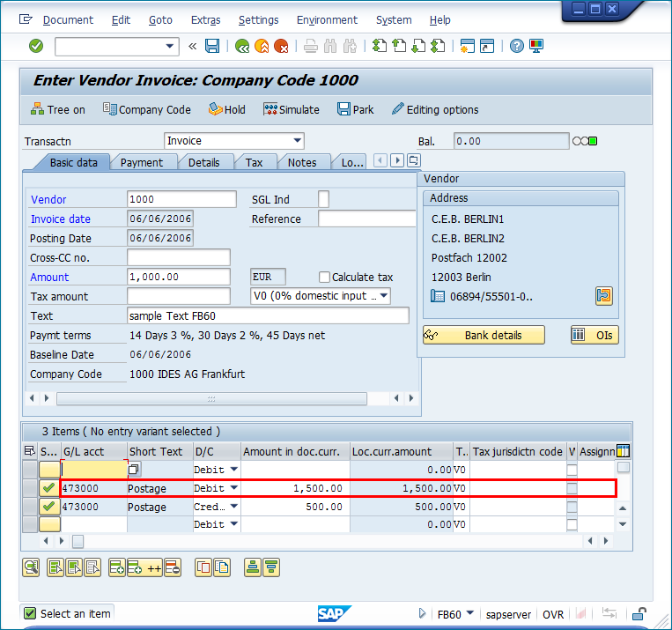Click the green Enter checkmark icon
Image resolution: width=672 pixels, height=630 pixels.
click(x=36, y=46)
